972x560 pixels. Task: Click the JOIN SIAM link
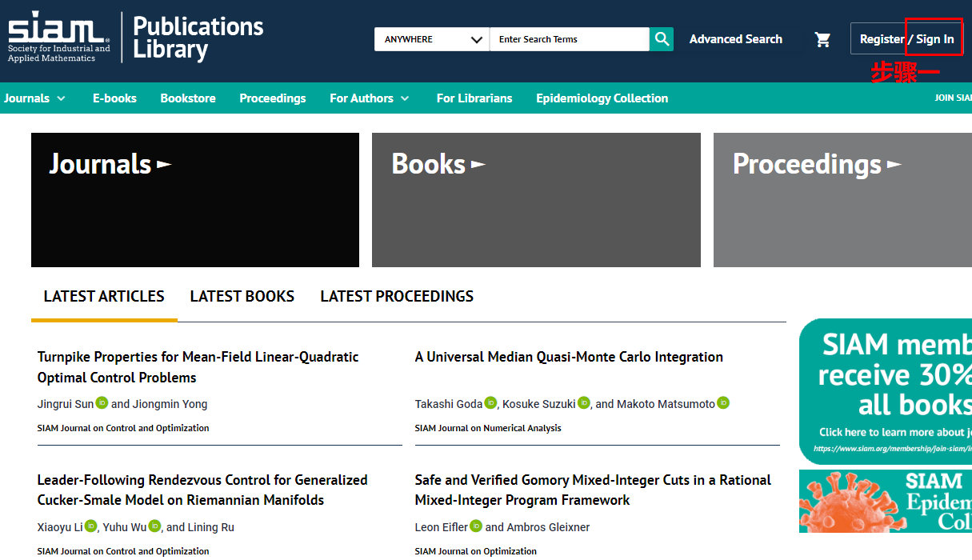click(953, 98)
